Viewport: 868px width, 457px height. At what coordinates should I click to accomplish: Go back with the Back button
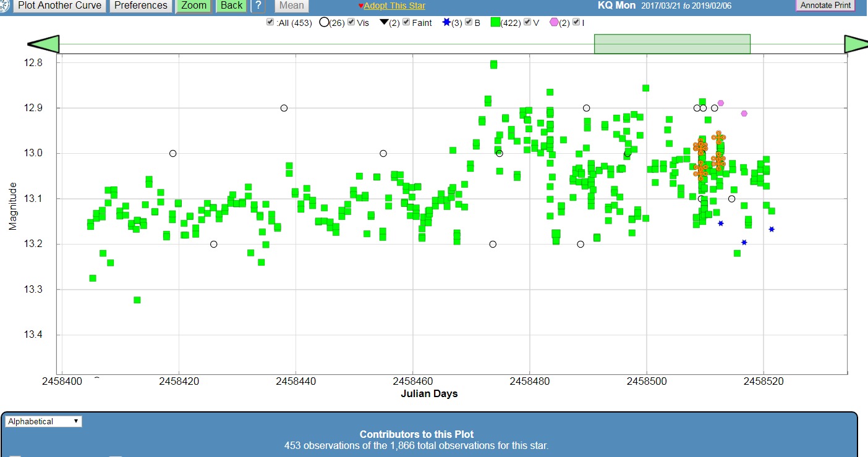(x=232, y=6)
